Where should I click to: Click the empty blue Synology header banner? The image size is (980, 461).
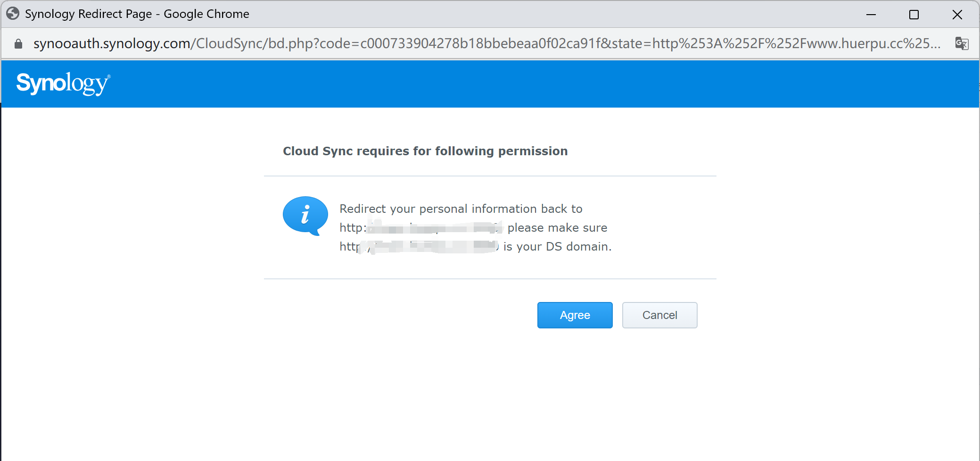519,84
